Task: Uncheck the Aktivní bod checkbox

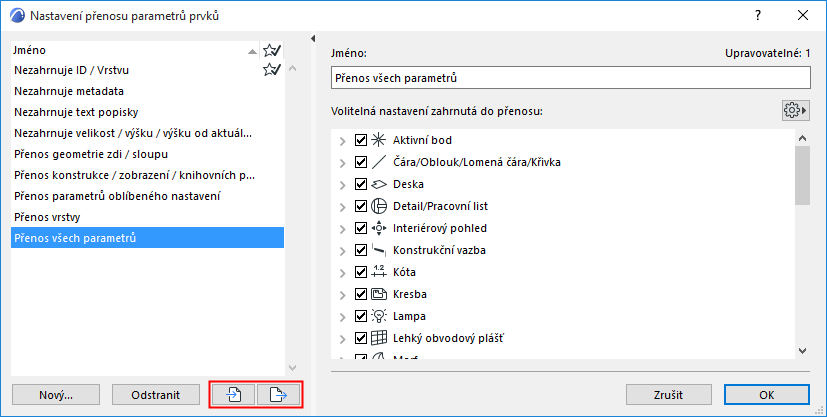Action: click(x=361, y=140)
